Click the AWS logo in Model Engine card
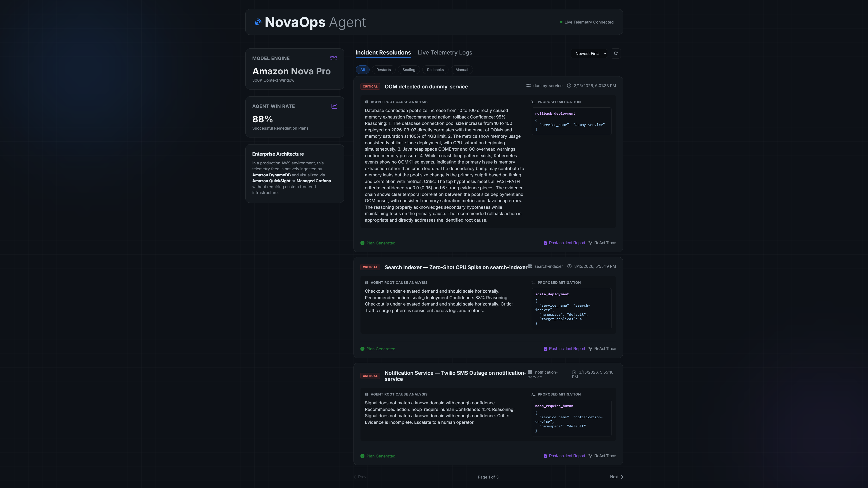 334,58
